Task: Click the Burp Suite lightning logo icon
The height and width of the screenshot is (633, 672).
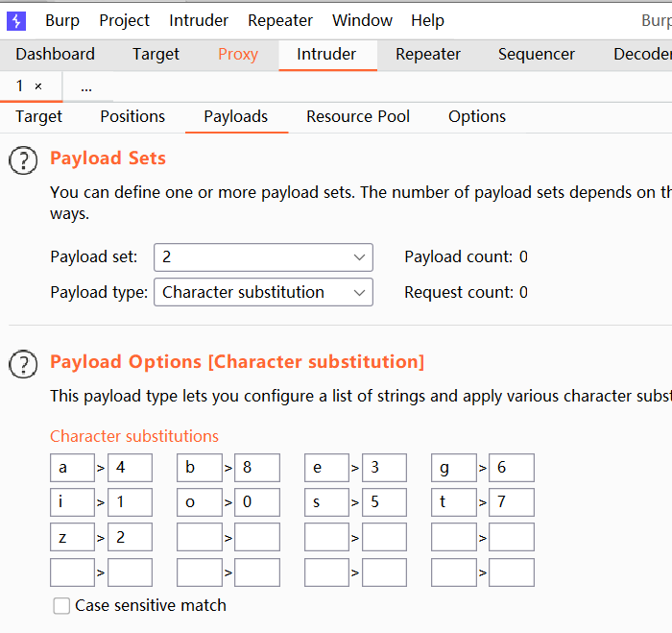Action: click(16, 20)
